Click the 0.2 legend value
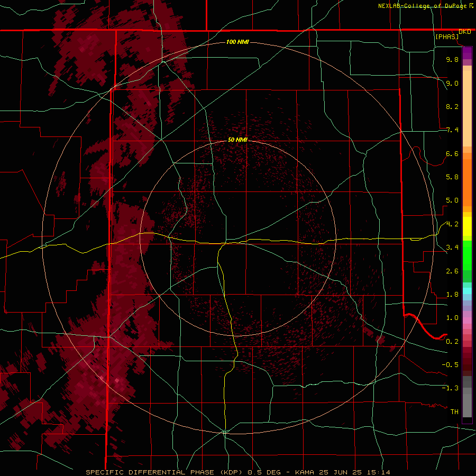 [452, 342]
